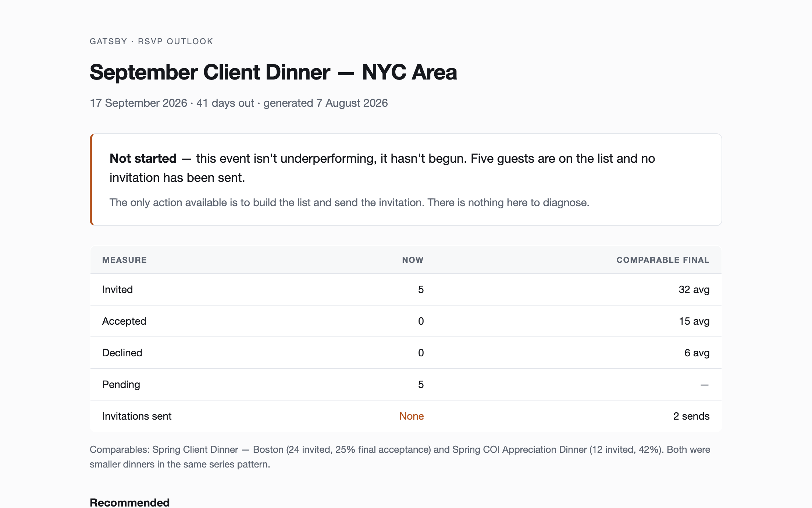This screenshot has width=812, height=508.
Task: Click the NOW column header
Action: (413, 260)
